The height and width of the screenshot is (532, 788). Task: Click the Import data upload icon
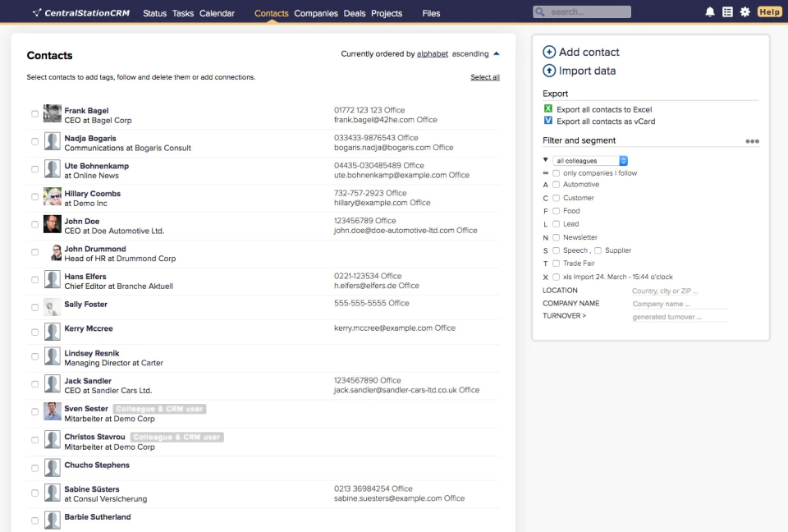coord(549,71)
